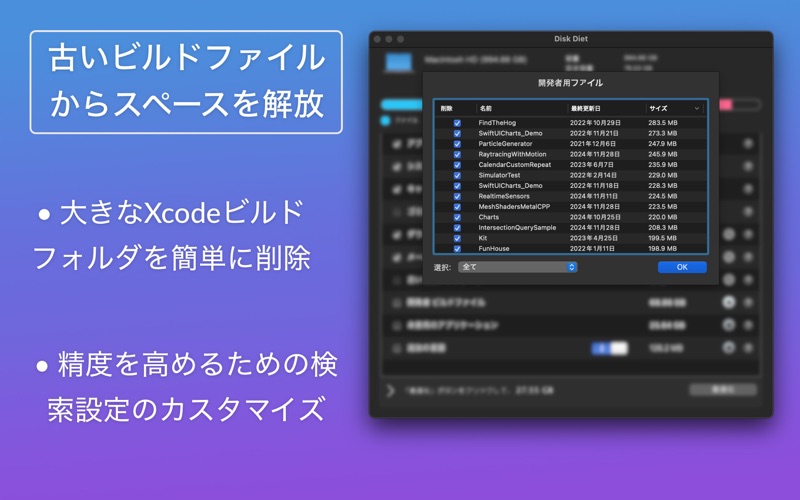Select the FindTheHog file name
Viewport: 800px width, 500px height.
tap(497, 123)
